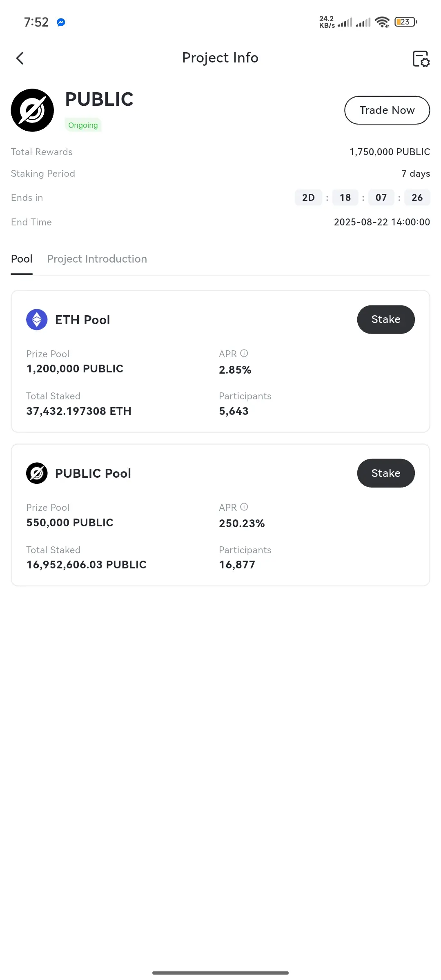This screenshot has width=441, height=980.
Task: Open PUBLIC Pool APR info icon
Action: [244, 507]
